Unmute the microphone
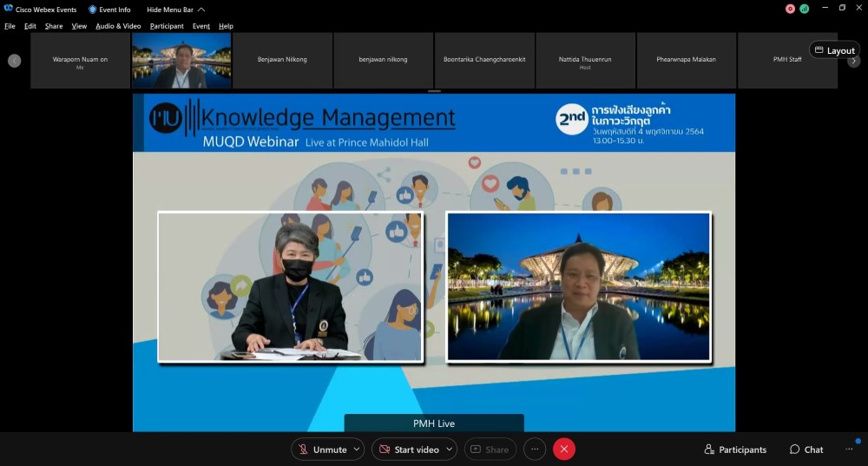The width and height of the screenshot is (868, 466). pyautogui.click(x=321, y=450)
